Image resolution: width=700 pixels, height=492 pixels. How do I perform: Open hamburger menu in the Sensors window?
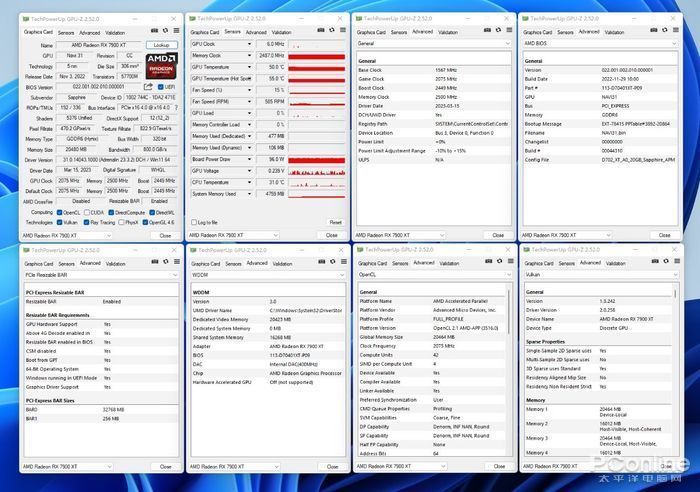pyautogui.click(x=343, y=30)
